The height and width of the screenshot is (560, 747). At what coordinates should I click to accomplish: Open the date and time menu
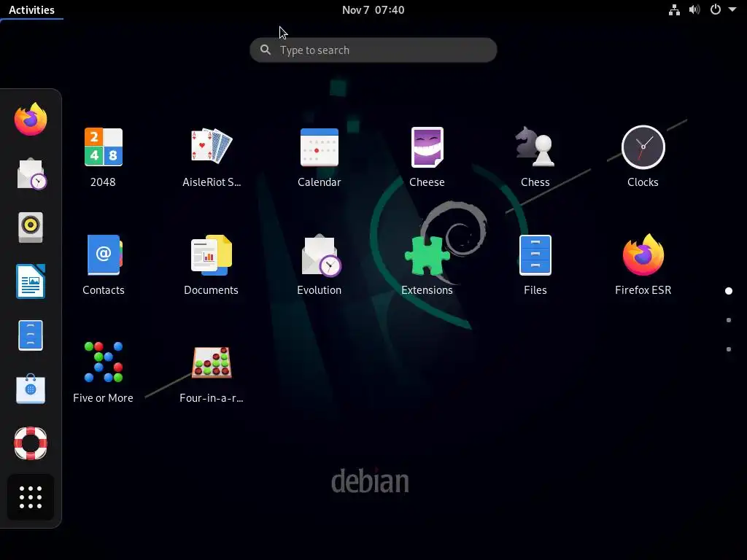(373, 10)
